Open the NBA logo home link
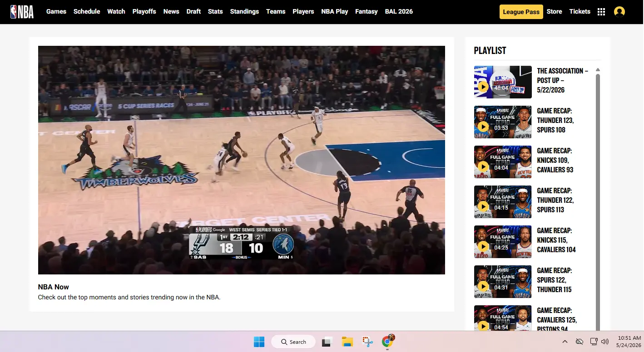This screenshot has width=644, height=352. tap(22, 11)
